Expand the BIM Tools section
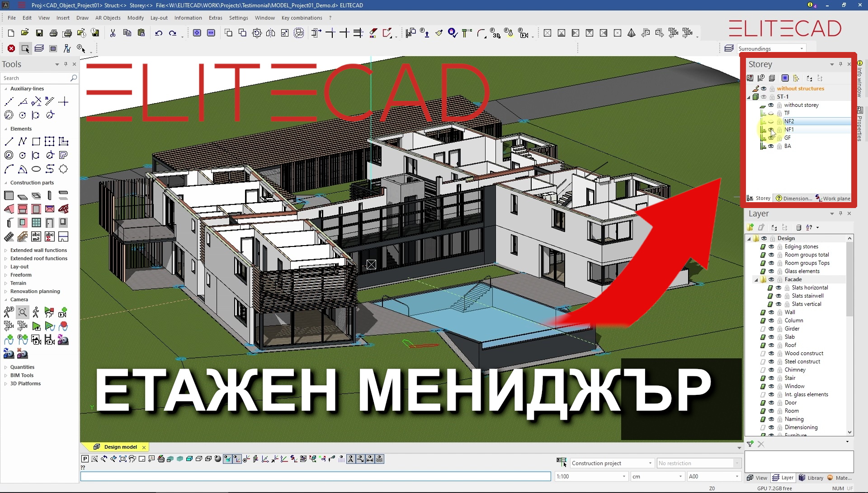 click(6, 375)
